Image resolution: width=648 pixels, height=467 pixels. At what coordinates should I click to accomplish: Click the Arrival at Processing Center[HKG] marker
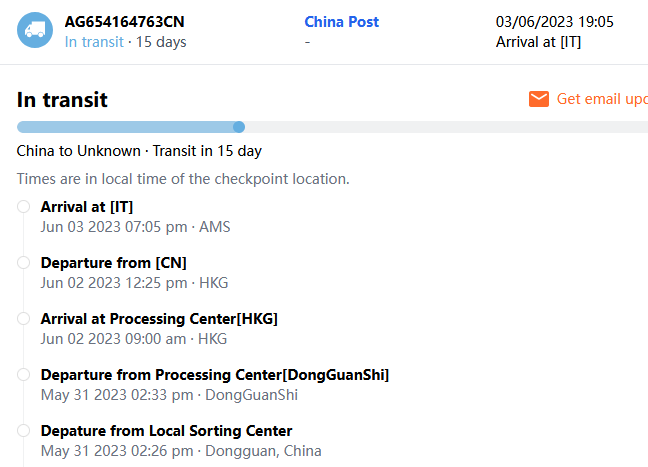pyautogui.click(x=23, y=319)
